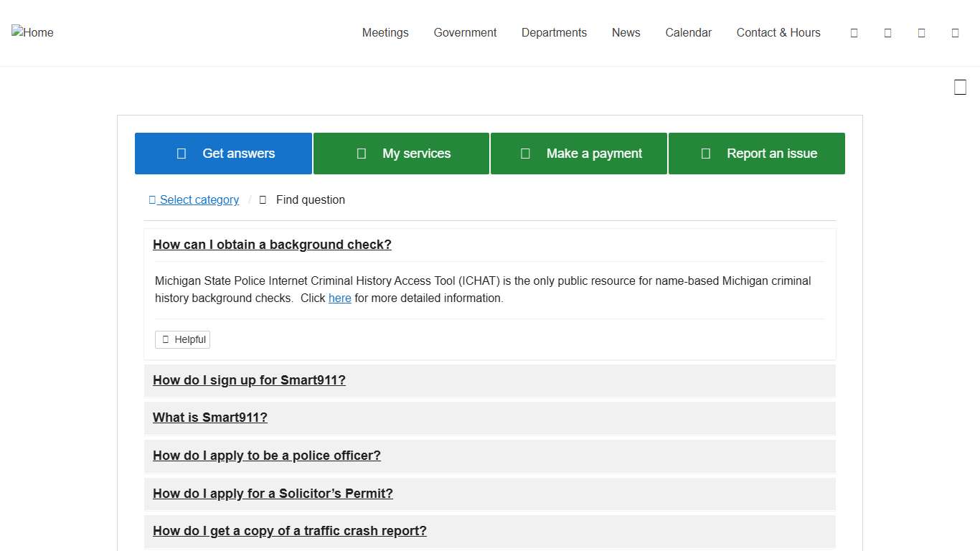Mark the background check answer as Helpful
The image size is (980, 551).
(183, 339)
